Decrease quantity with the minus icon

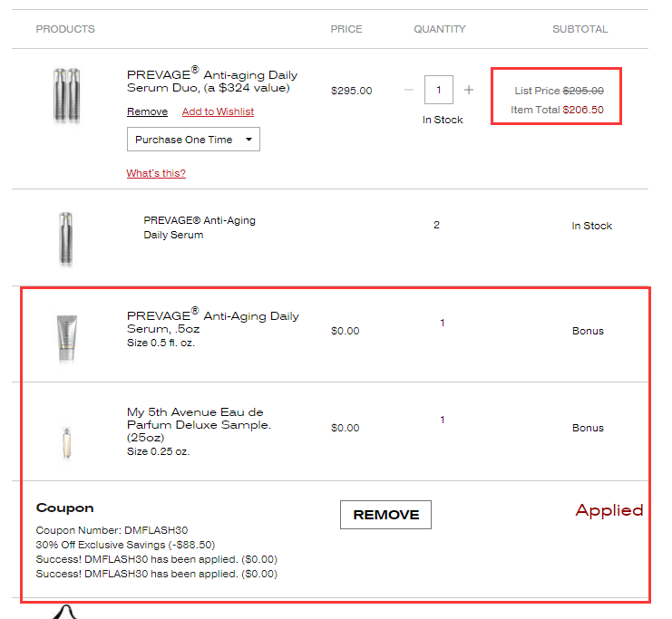click(x=409, y=90)
